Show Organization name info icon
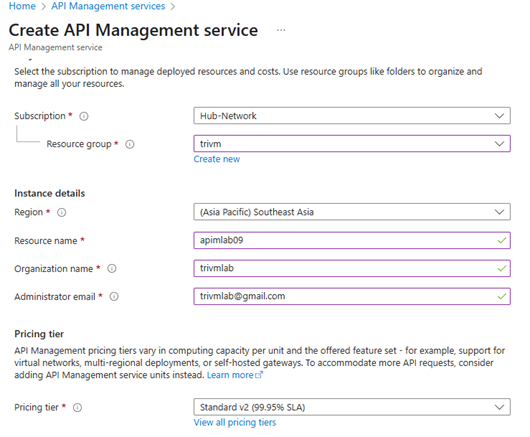 point(112,269)
